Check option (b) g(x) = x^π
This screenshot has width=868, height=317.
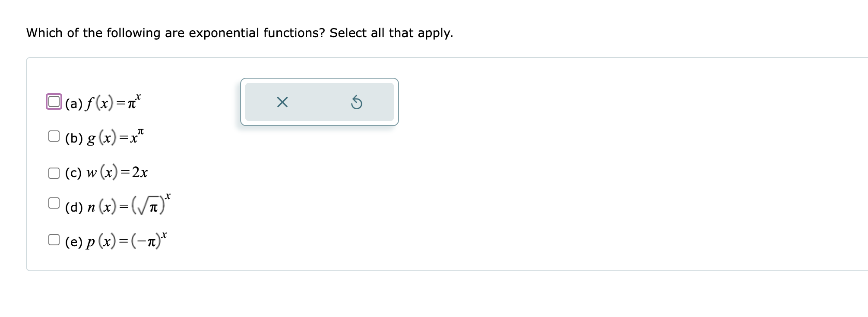[x=53, y=136]
